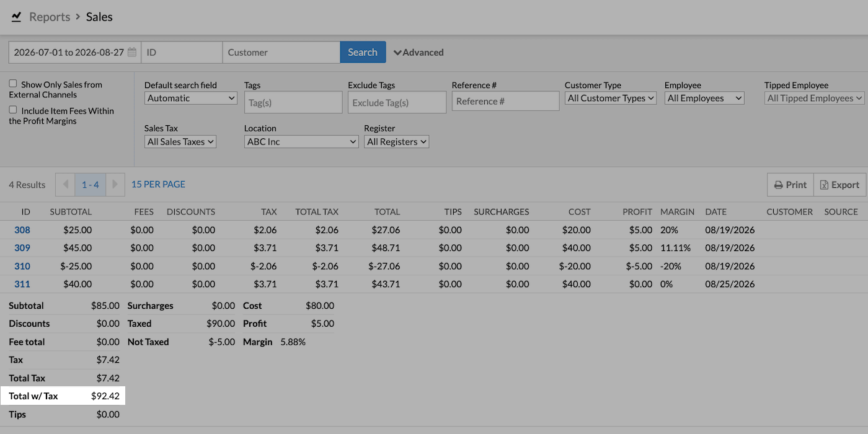Click the SOURCE column header

coord(841,211)
